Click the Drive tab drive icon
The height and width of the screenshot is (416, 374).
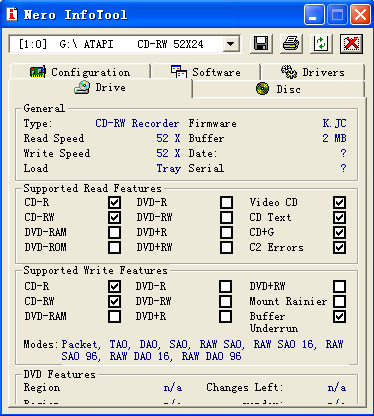[82, 88]
